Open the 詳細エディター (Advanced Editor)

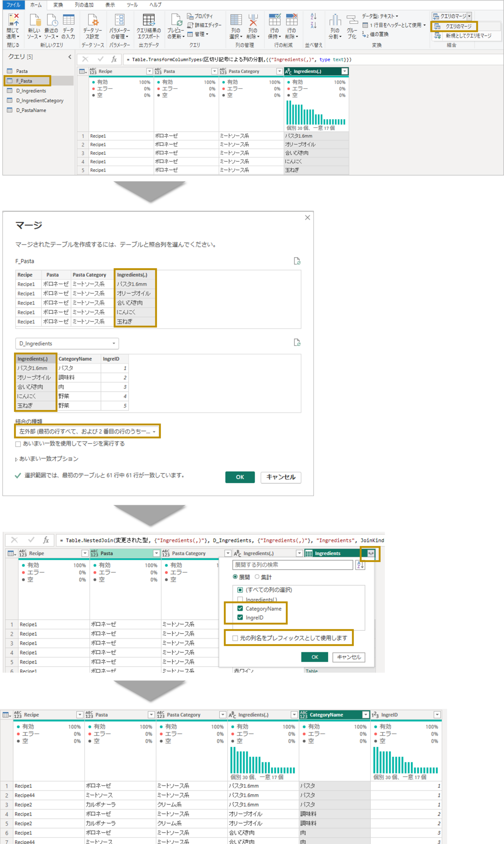[205, 25]
